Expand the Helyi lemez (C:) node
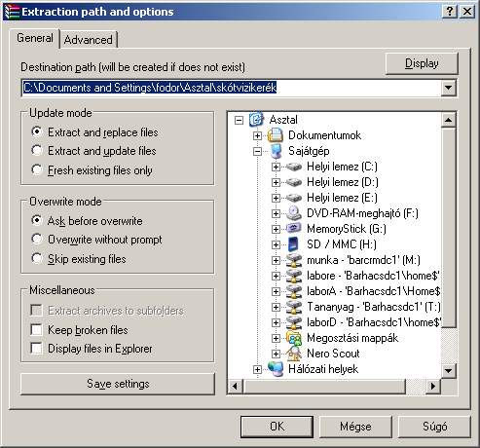480x448 pixels. 276,167
